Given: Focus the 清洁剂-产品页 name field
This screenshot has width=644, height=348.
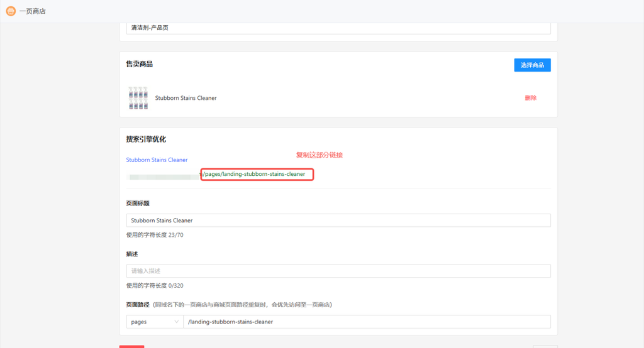Looking at the screenshot, I should (338, 28).
